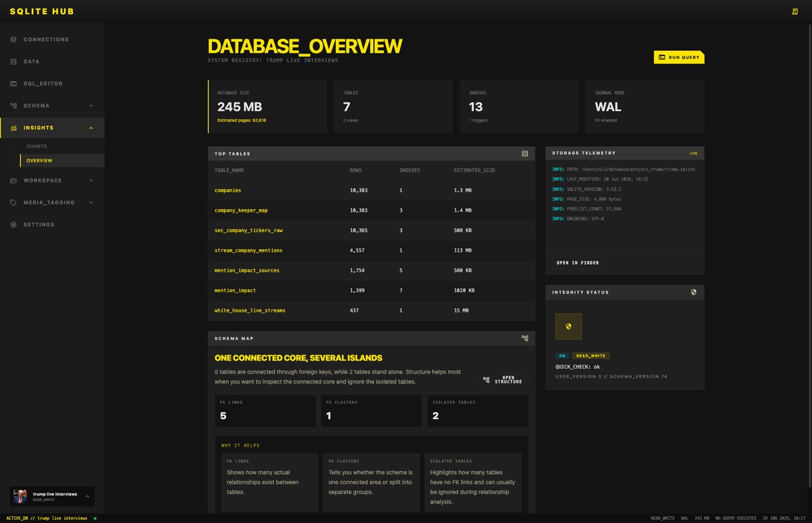Click the FK Links stat showing 5
Screen dimensions: 812x523
265,411
